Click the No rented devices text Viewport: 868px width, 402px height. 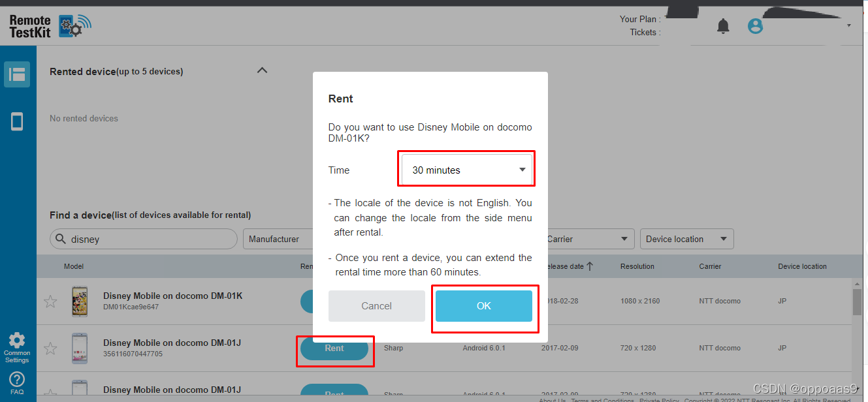84,118
